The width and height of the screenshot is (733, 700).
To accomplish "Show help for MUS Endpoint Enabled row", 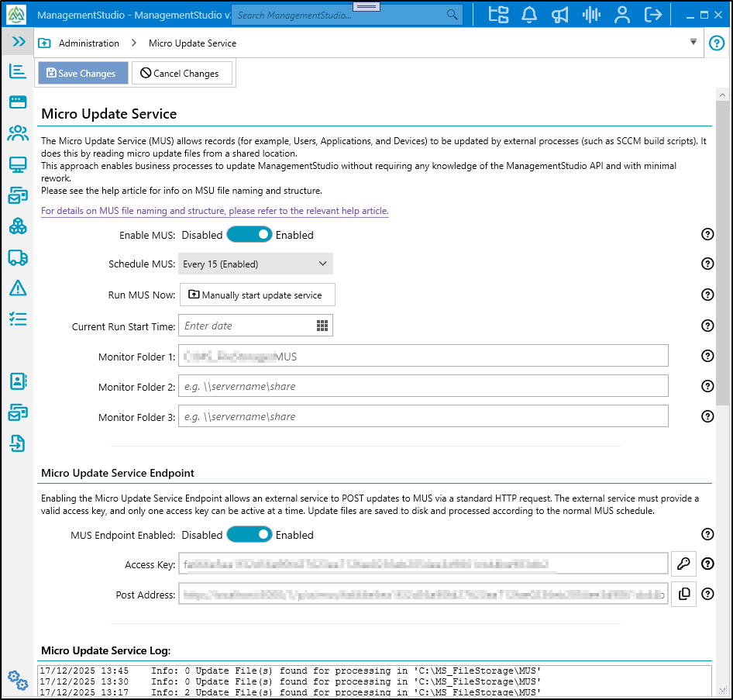I will 707,534.
